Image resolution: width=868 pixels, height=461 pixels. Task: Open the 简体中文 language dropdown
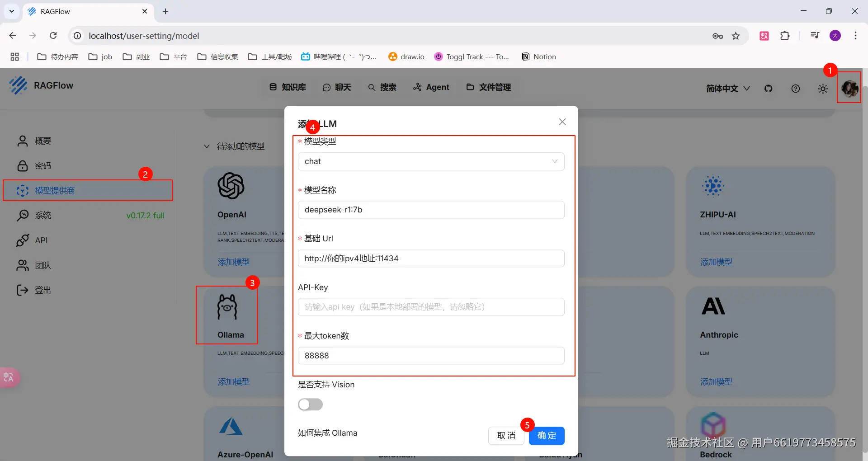click(x=728, y=89)
